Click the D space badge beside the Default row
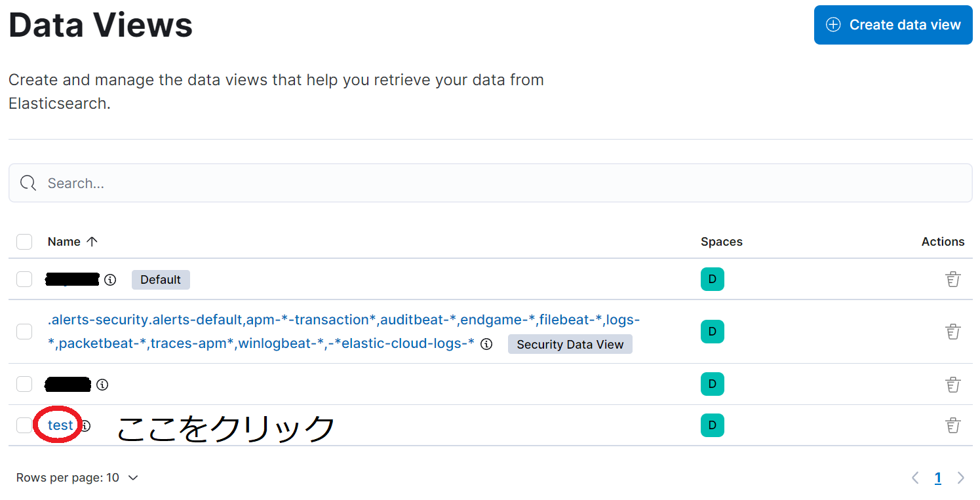980x500 pixels. (713, 279)
